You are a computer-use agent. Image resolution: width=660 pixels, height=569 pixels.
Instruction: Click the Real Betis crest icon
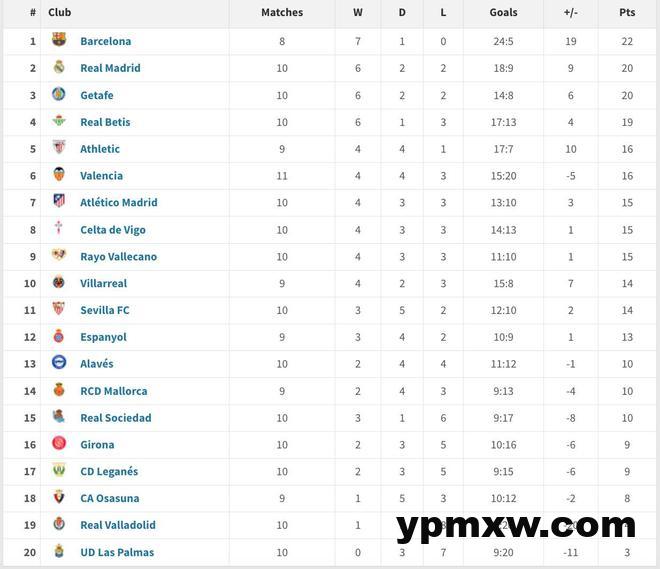[x=59, y=122]
